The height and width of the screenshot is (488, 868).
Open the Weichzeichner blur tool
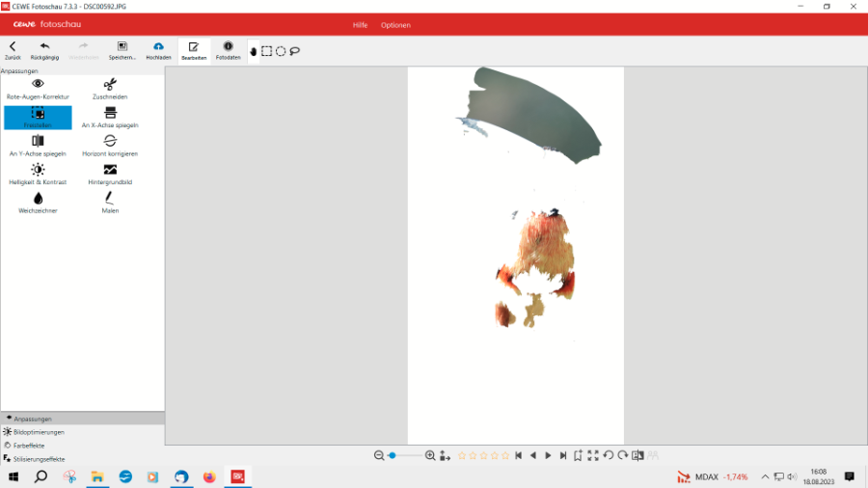(38, 203)
